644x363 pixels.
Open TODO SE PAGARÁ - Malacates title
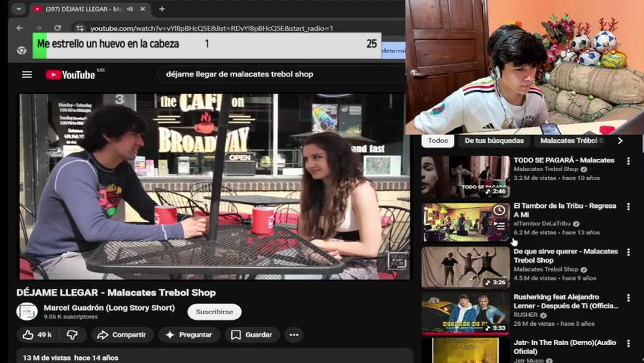coord(564,160)
